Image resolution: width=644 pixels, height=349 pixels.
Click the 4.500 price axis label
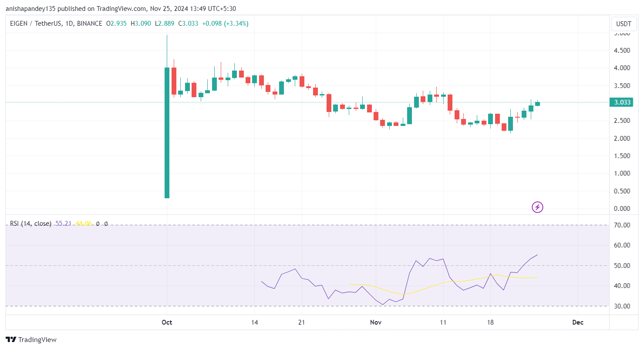[x=622, y=51]
